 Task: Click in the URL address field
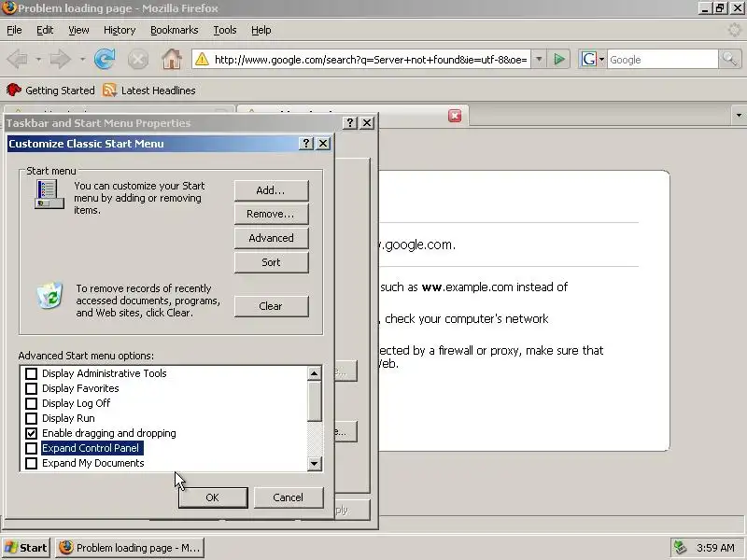371,60
